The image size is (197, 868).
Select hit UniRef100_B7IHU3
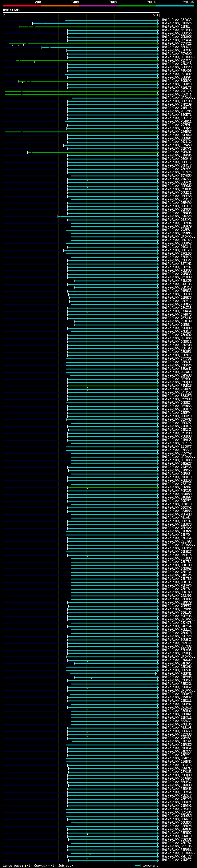coord(176,558)
